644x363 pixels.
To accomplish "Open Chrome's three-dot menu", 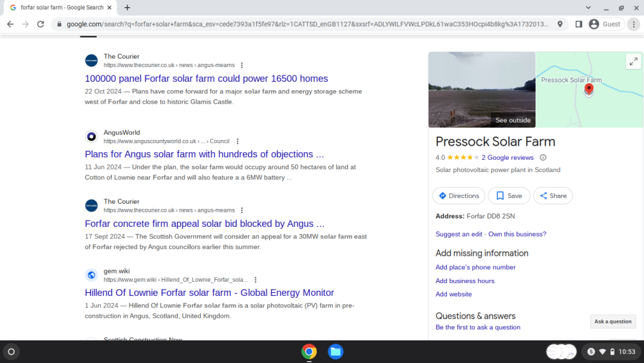I will (634, 25).
